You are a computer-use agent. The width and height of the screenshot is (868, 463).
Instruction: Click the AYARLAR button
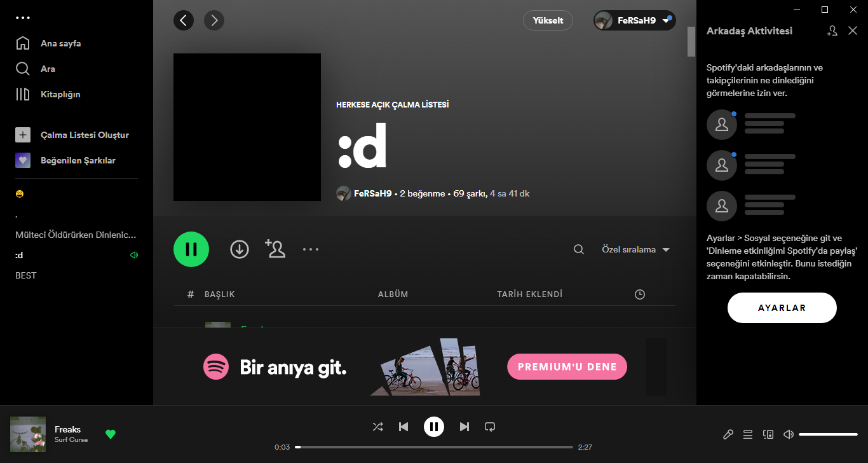[x=782, y=308]
